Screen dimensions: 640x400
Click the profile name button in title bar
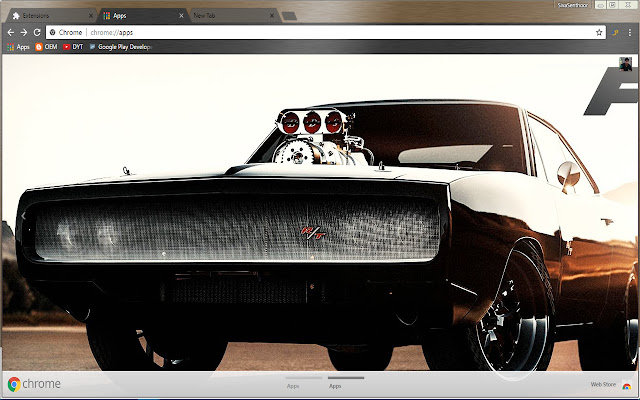[x=573, y=5]
